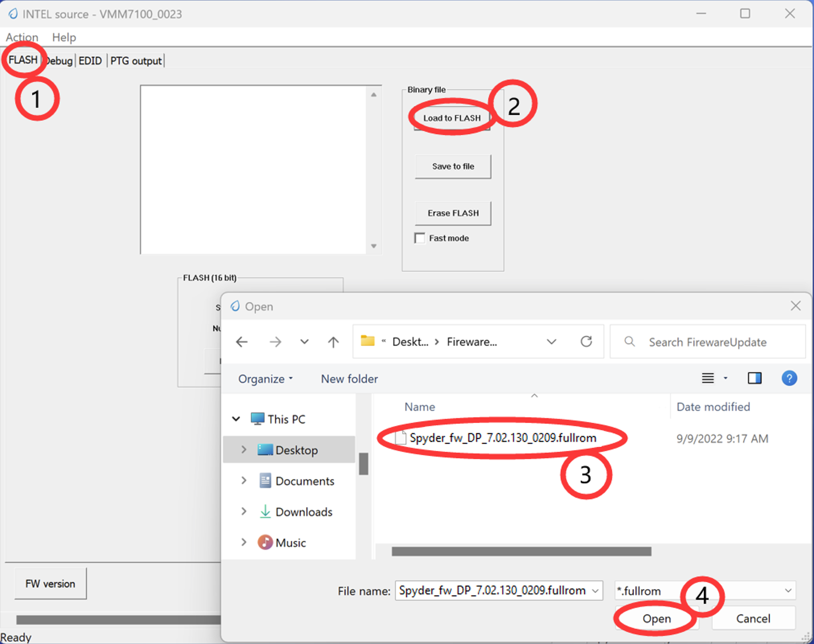
Task: Click the Erase FLASH button
Action: 453,213
